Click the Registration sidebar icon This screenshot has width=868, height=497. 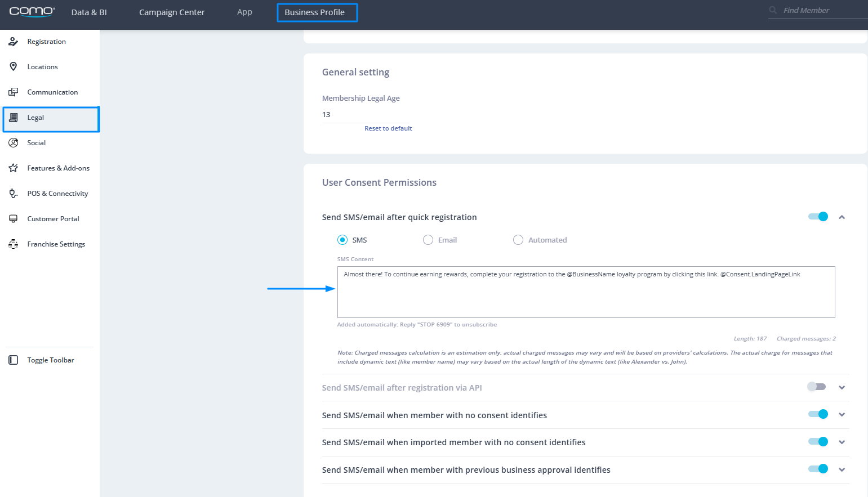(x=14, y=42)
